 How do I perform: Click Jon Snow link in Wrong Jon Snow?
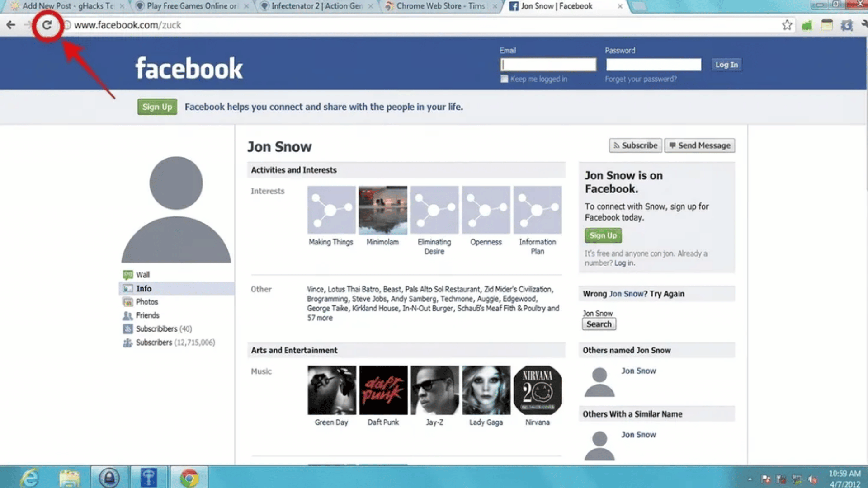[x=626, y=294]
